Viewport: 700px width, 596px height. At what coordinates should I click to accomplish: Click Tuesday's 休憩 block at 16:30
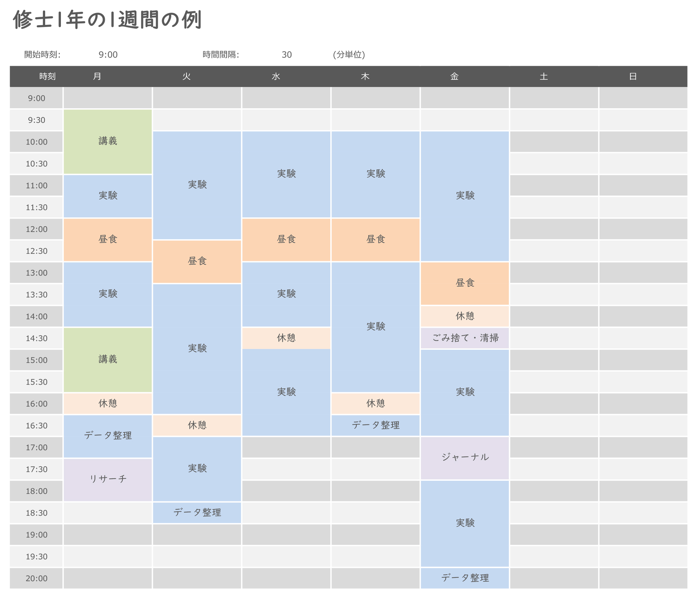(x=197, y=425)
